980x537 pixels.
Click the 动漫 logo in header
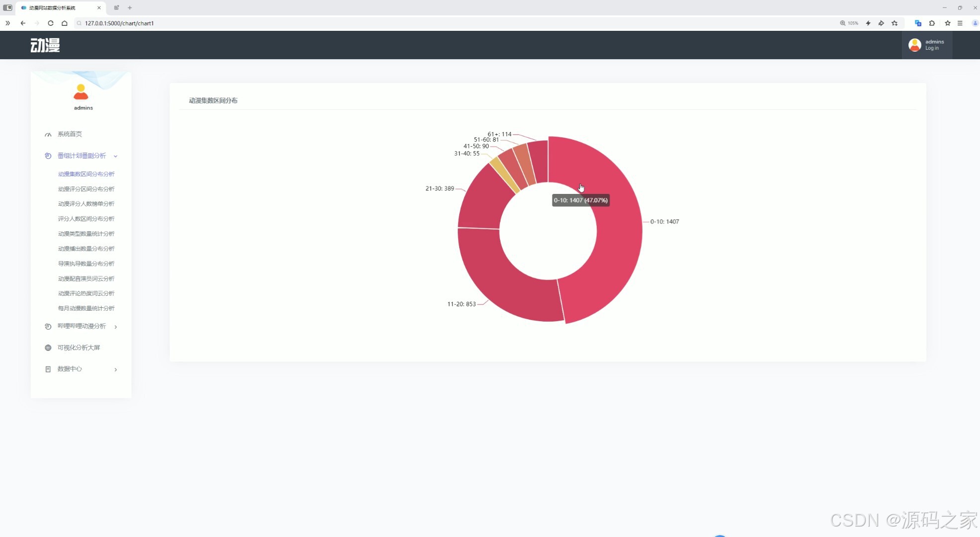click(x=45, y=45)
